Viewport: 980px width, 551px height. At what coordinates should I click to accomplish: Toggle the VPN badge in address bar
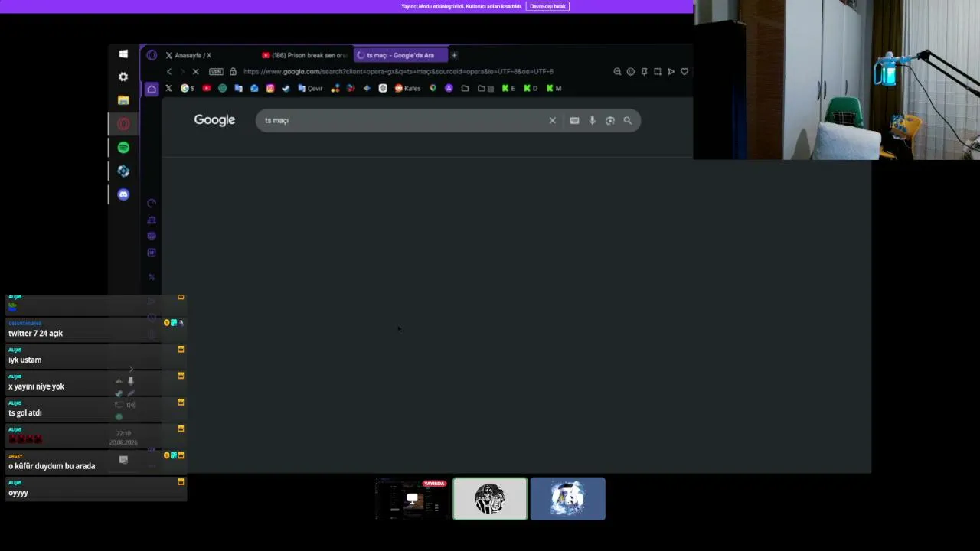216,72
